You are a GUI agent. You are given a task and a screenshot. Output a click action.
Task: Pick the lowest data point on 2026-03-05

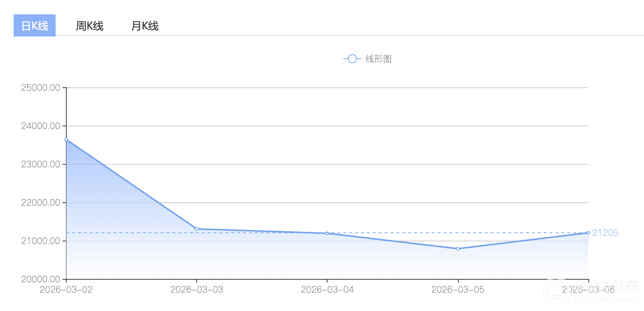click(x=458, y=249)
